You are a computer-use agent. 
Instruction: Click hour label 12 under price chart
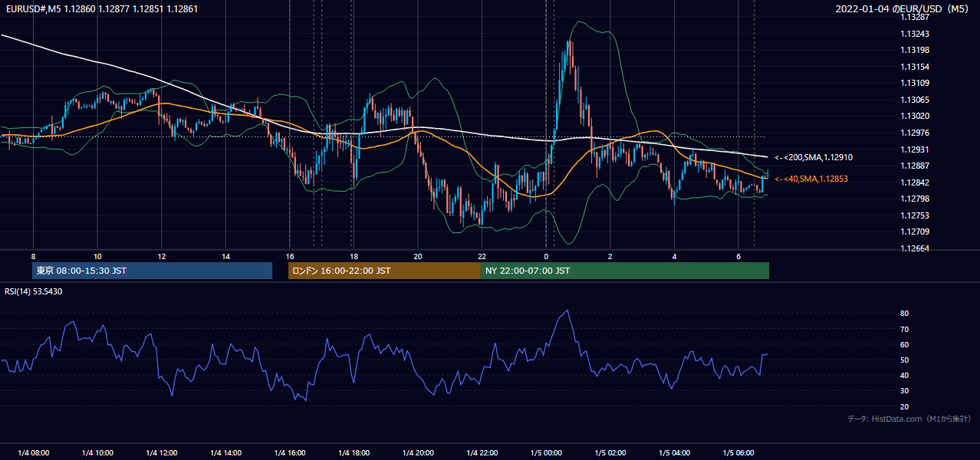[x=161, y=256]
